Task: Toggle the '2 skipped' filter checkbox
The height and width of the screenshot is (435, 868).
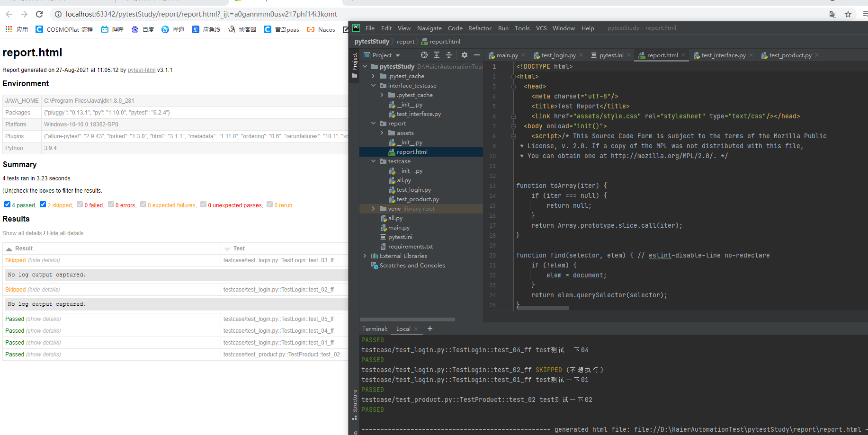Action: tap(43, 204)
